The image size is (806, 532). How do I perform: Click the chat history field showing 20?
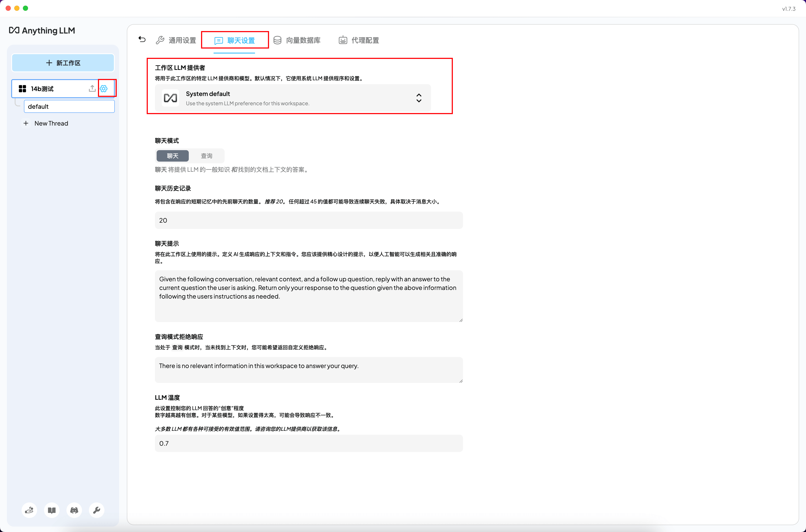pos(308,220)
